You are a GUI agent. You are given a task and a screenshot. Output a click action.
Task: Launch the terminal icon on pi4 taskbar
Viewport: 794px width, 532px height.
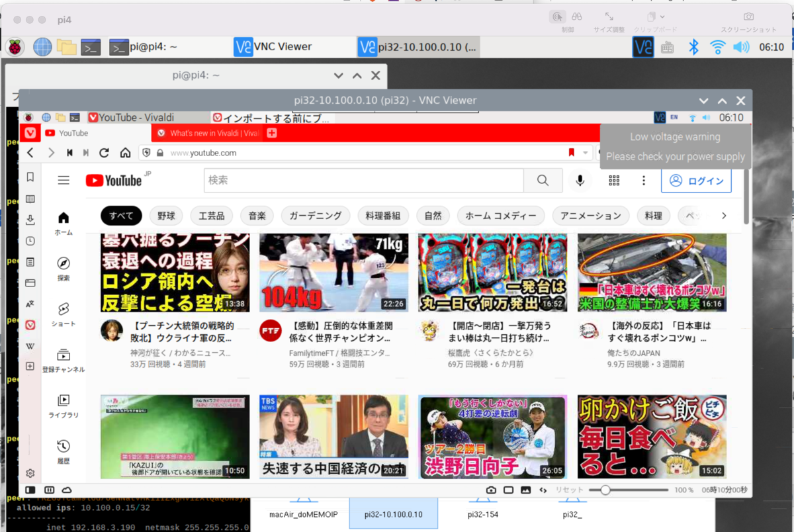tap(91, 47)
